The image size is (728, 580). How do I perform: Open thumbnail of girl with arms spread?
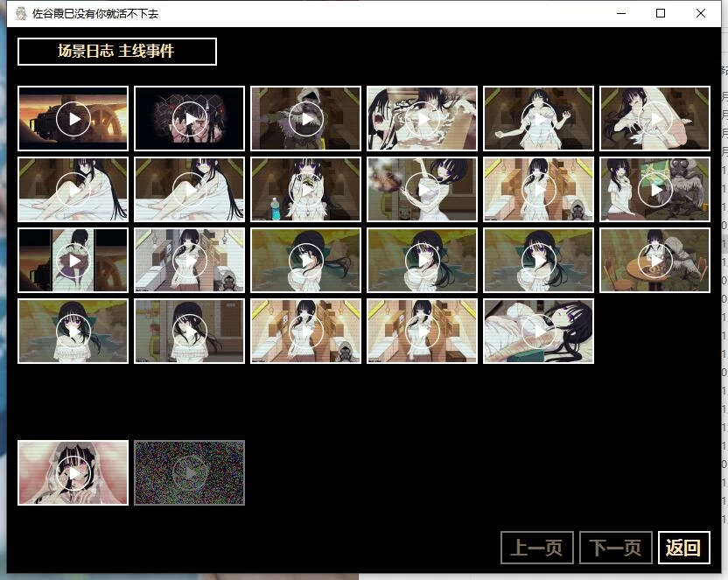click(x=539, y=119)
